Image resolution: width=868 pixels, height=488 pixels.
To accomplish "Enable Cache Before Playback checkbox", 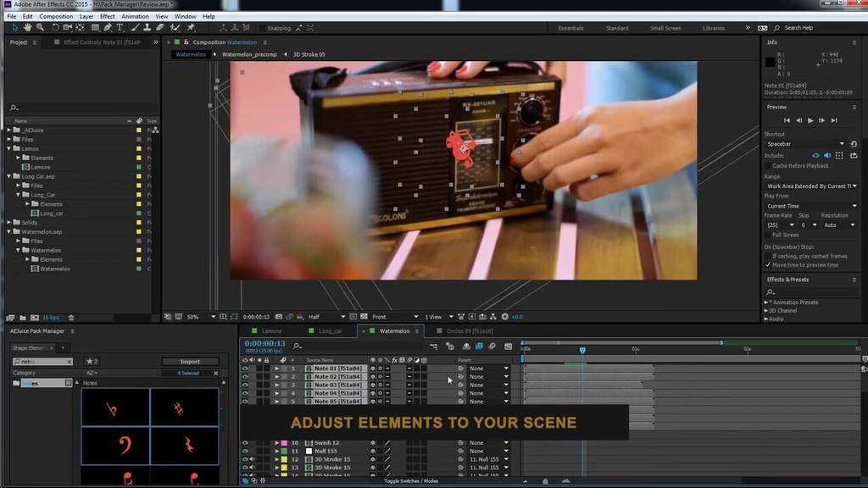I will coord(768,166).
